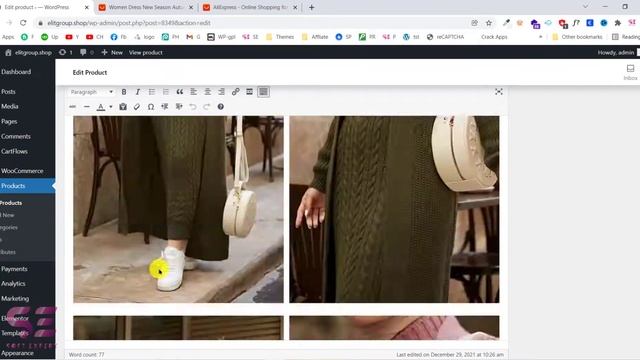Increase indent of paragraph
The width and height of the screenshot is (640, 360).
[179, 107]
